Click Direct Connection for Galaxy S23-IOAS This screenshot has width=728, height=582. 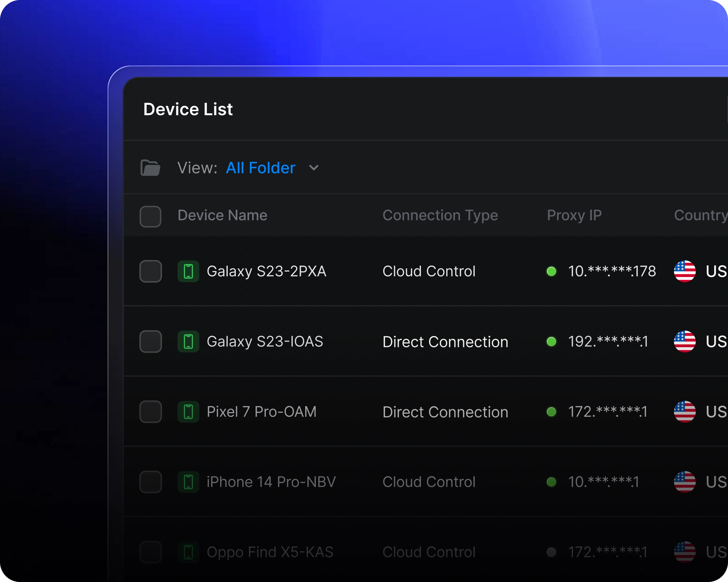click(445, 342)
